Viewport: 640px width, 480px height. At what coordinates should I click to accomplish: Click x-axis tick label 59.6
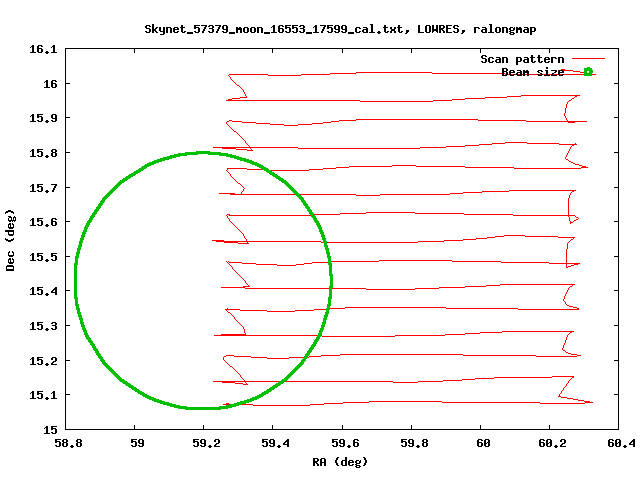tap(345, 443)
